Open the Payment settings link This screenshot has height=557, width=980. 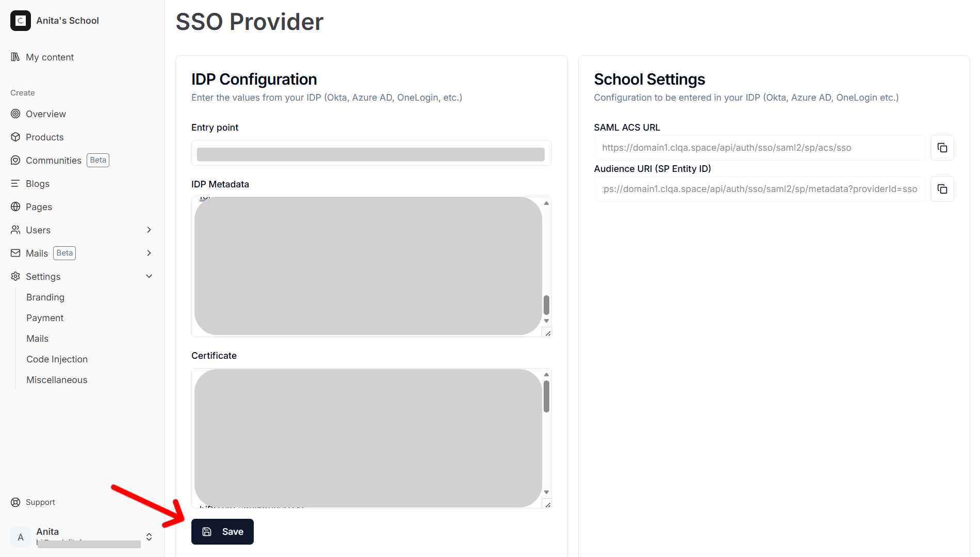click(x=45, y=317)
